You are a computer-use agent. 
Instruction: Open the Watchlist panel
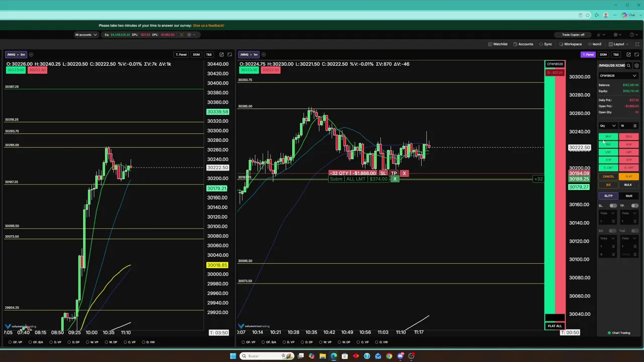coord(497,44)
